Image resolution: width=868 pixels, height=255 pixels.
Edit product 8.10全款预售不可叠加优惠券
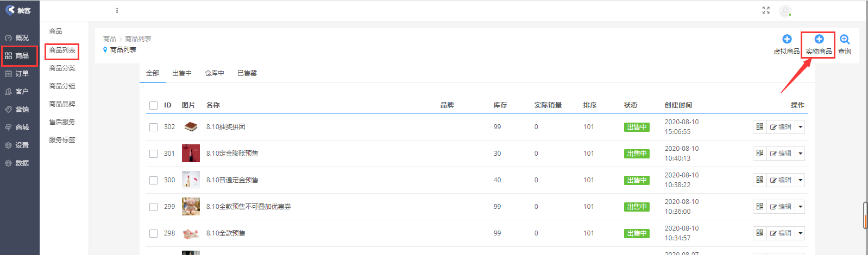pyautogui.click(x=781, y=206)
